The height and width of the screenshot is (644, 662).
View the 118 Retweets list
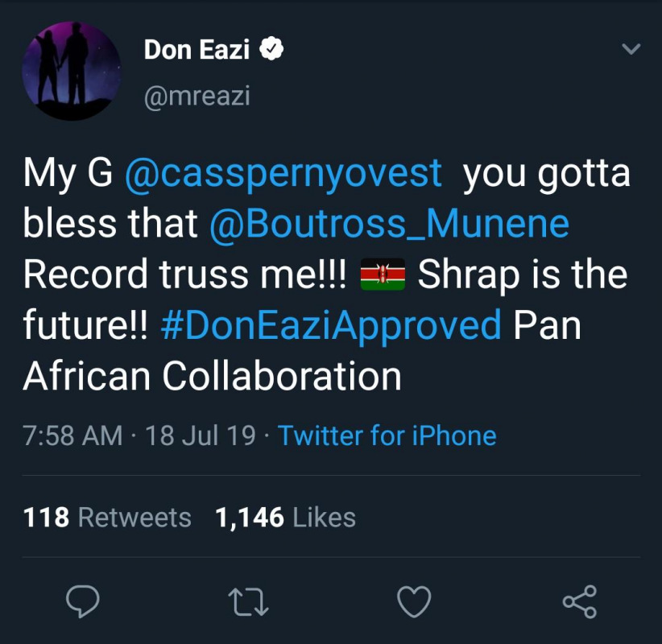tap(107, 517)
